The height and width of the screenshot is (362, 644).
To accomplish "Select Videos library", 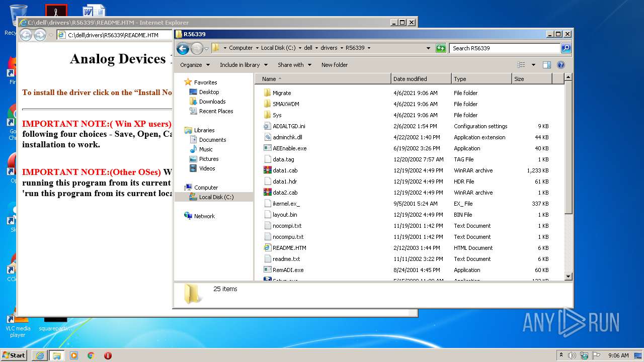I will tap(207, 168).
